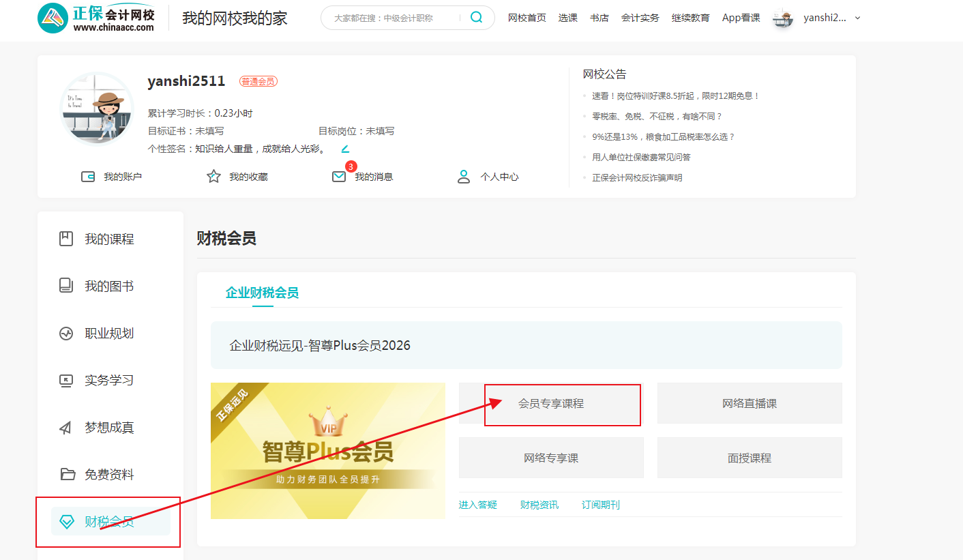
Task: Click the 网校公告 heading
Action: 604,74
